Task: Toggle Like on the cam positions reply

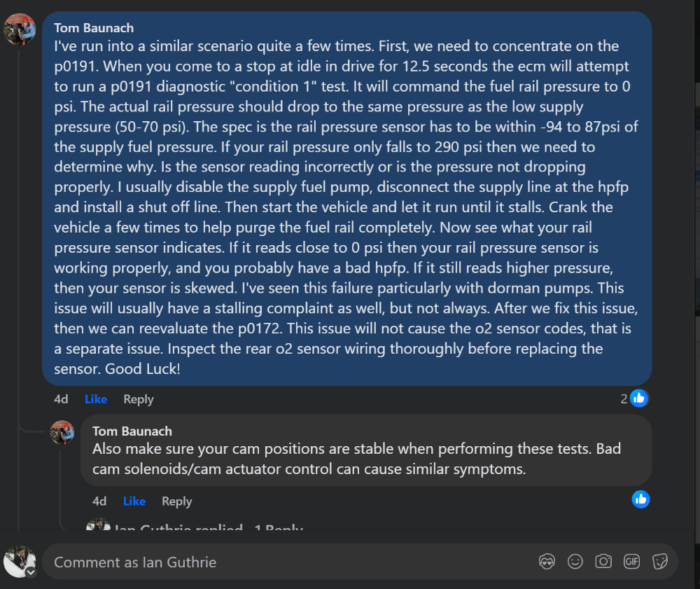Action: click(x=134, y=501)
